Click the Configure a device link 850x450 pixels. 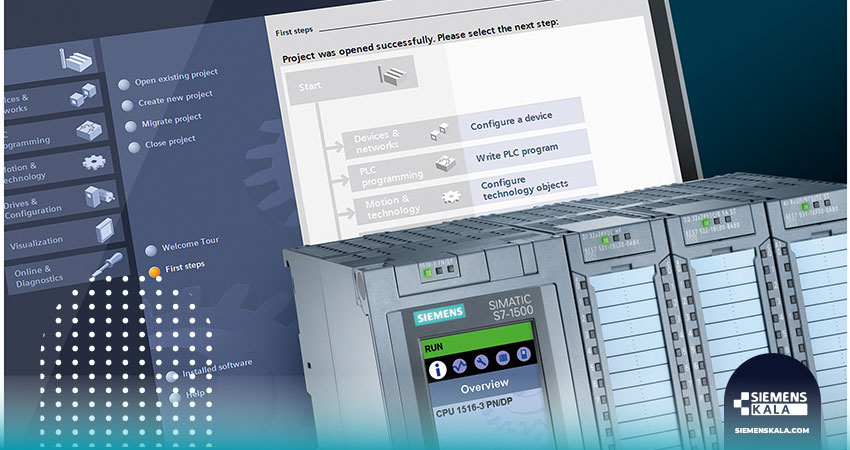coord(511,121)
